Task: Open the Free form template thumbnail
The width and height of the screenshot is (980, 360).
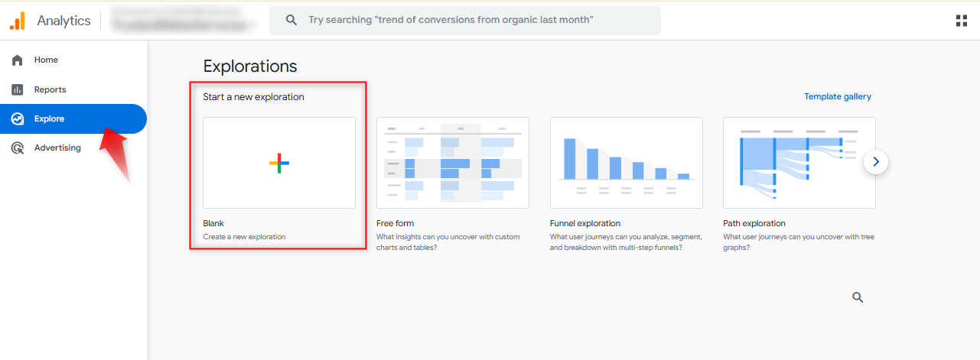Action: 453,163
